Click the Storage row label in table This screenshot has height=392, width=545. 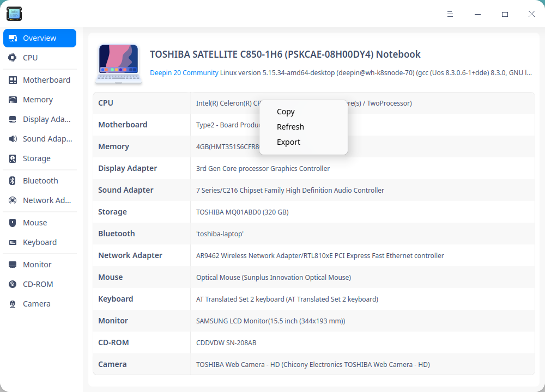112,212
